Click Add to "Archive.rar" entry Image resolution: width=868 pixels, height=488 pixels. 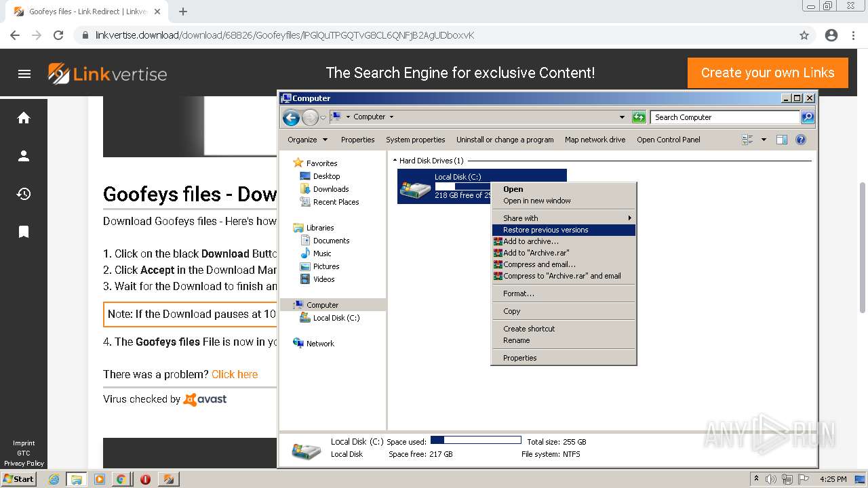coord(564,253)
